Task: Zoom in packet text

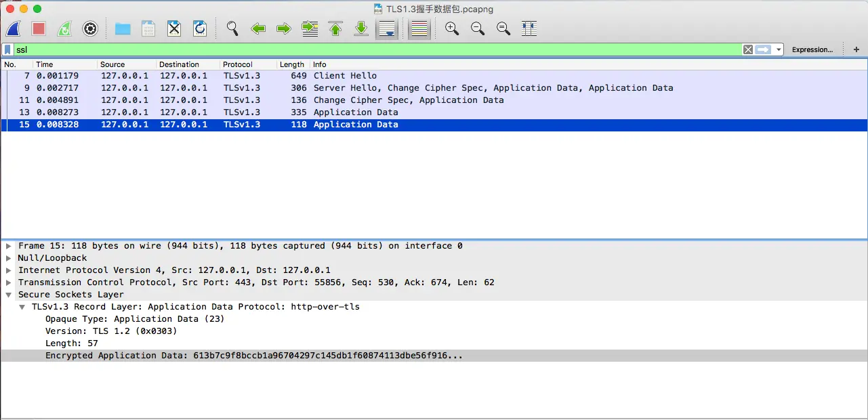Action: pyautogui.click(x=452, y=28)
